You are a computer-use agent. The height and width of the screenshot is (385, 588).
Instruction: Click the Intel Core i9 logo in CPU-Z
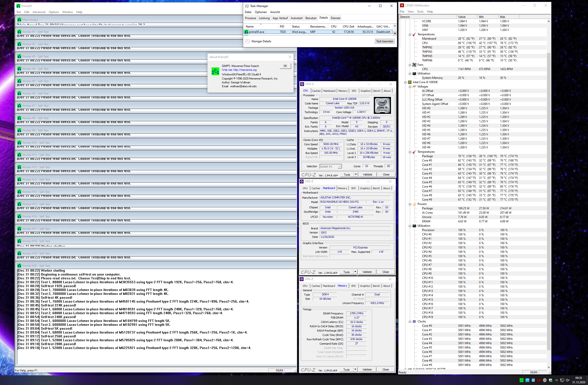pyautogui.click(x=382, y=105)
